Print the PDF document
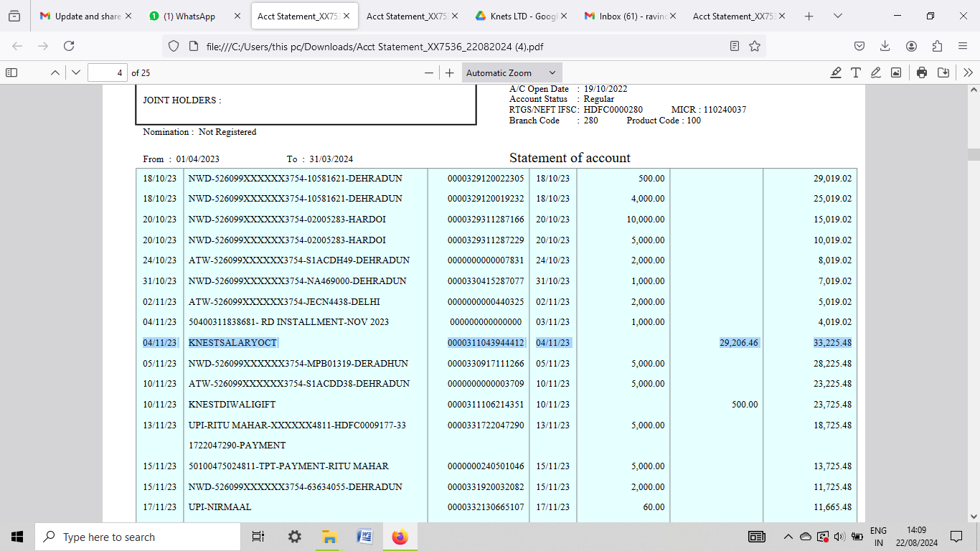The image size is (980, 551). [x=922, y=72]
